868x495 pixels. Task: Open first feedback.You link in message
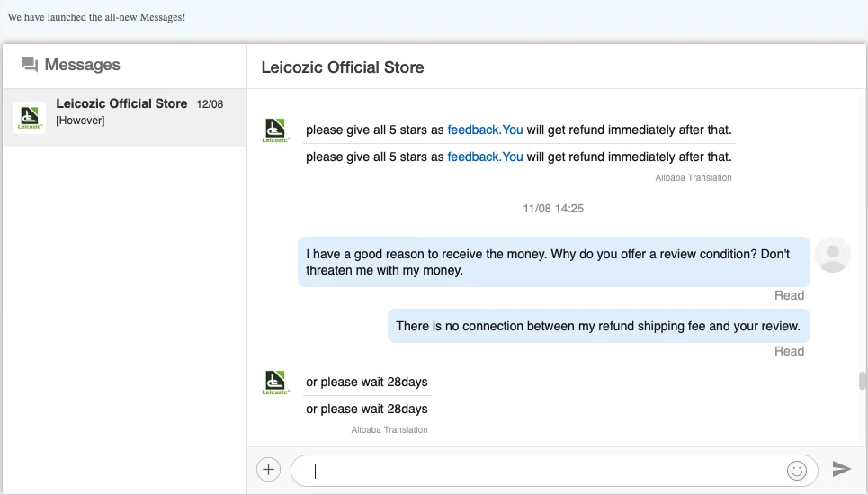pos(485,130)
